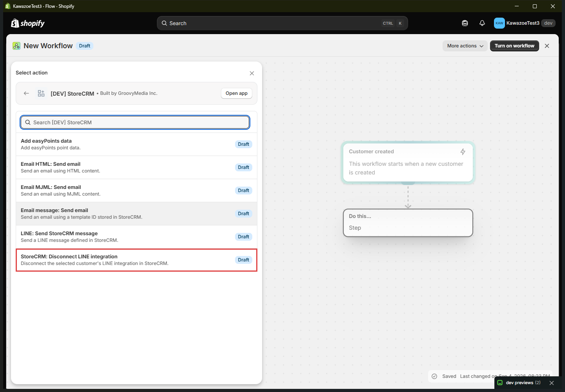Click the Draft badge on Email MJML row
The height and width of the screenshot is (392, 565).
[x=243, y=191]
